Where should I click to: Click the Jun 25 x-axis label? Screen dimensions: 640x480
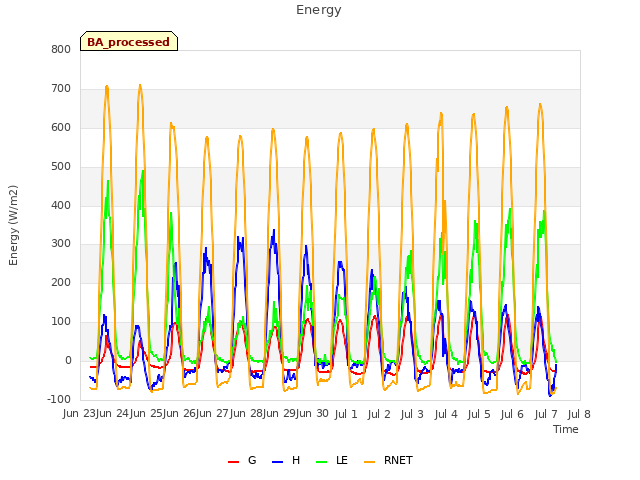[145, 414]
